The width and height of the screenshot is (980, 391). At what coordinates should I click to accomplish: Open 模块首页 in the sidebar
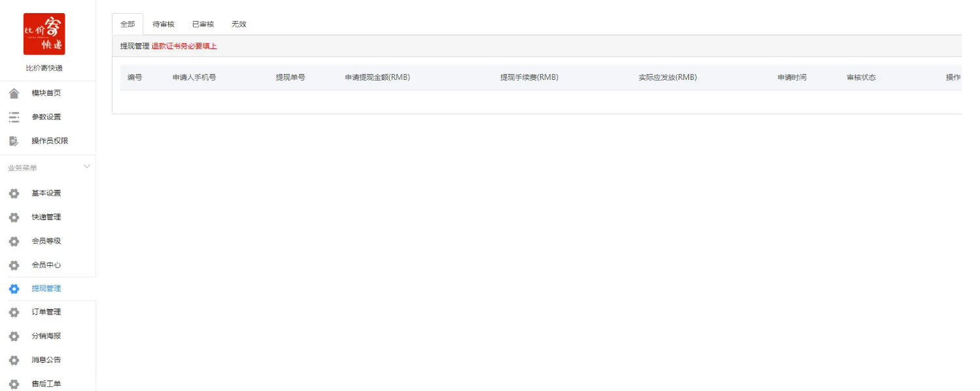(x=48, y=93)
